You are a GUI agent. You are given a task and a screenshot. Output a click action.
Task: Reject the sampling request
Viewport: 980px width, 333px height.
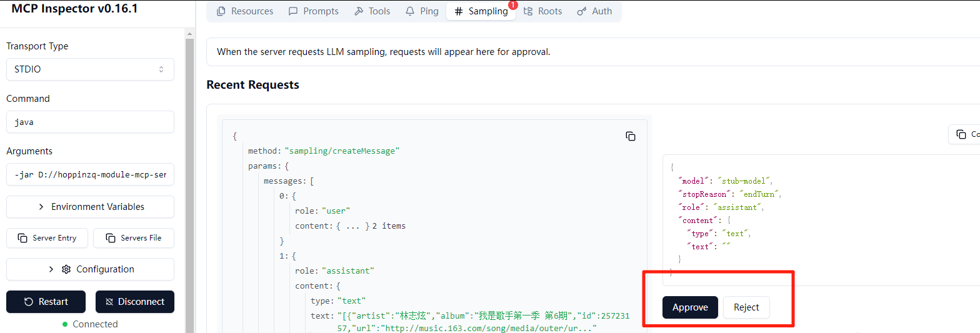(x=746, y=307)
